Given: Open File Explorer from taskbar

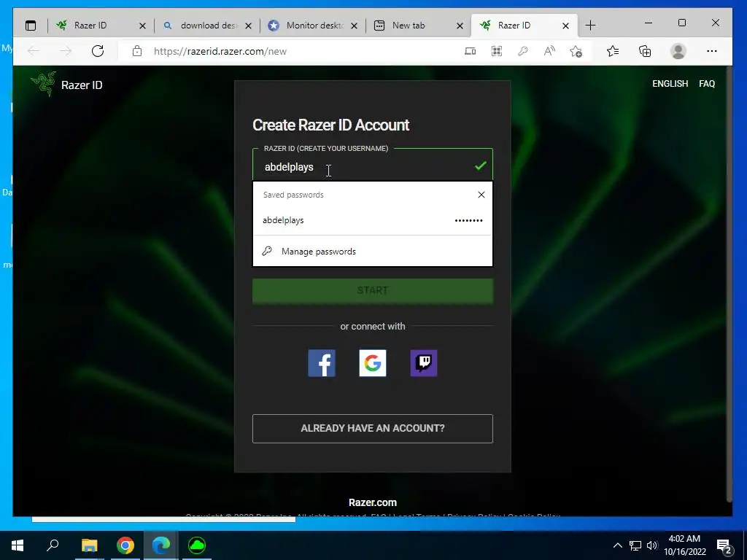Looking at the screenshot, I should (x=89, y=545).
